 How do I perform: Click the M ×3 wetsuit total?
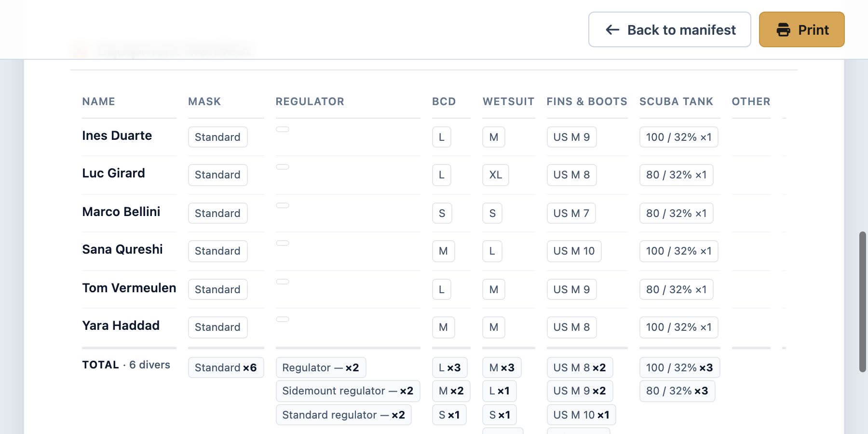[502, 367]
